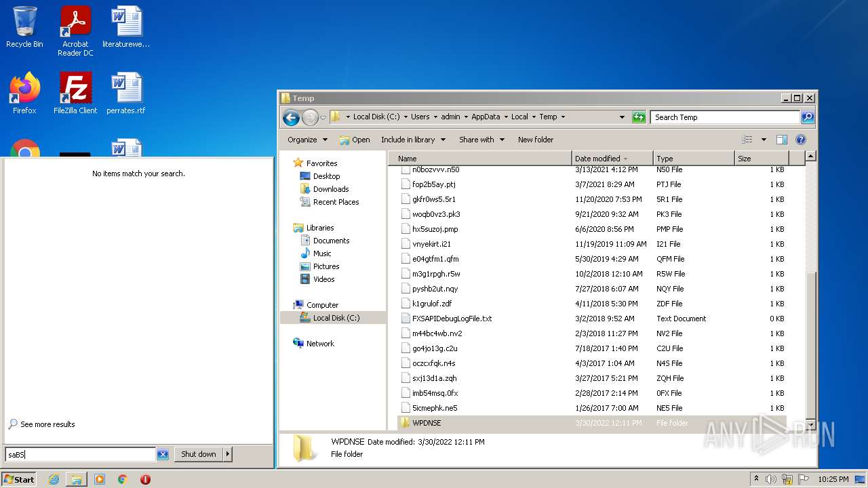Open the Organize dropdown menu
The image size is (868, 488).
[x=307, y=140]
